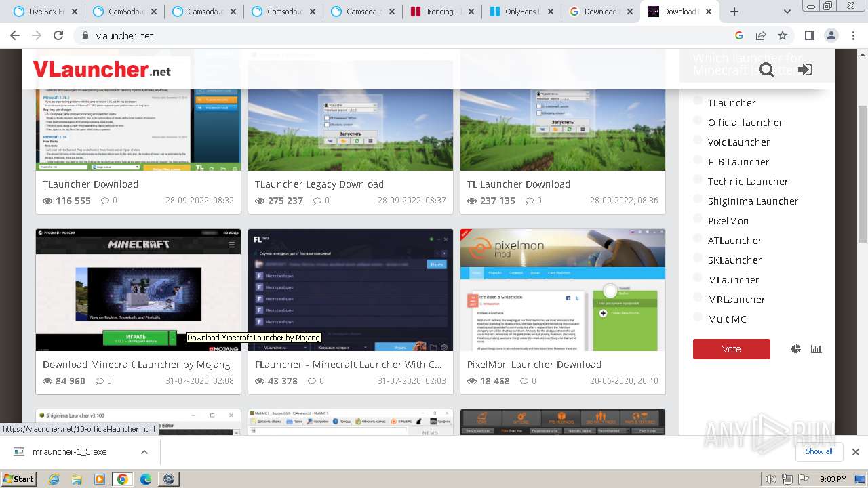
Task: Select MultiMC poll option
Action: (x=698, y=317)
